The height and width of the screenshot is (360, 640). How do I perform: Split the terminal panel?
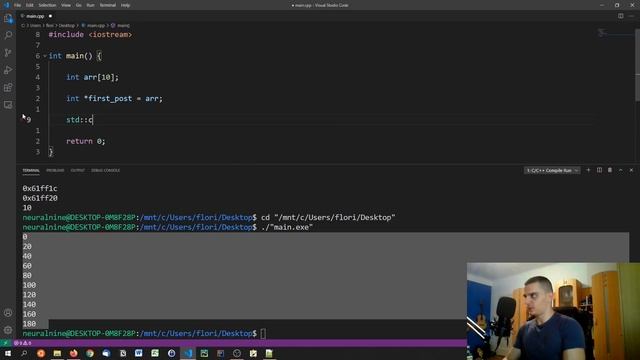click(x=599, y=170)
